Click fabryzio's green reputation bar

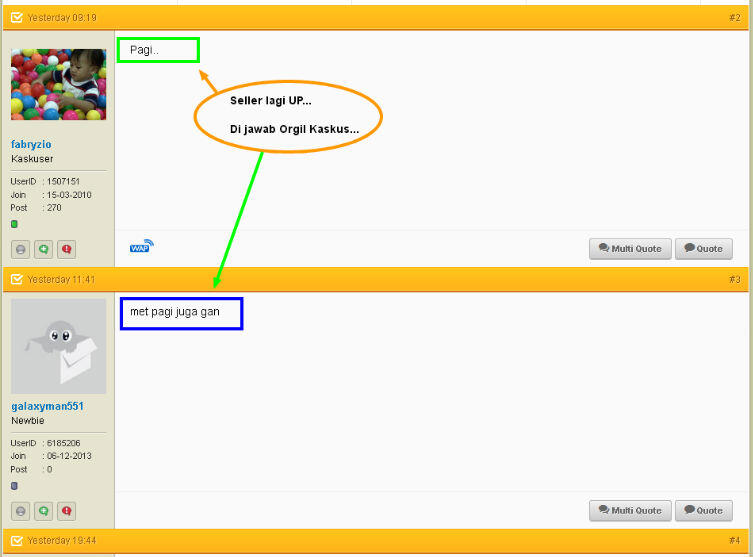pos(14,224)
